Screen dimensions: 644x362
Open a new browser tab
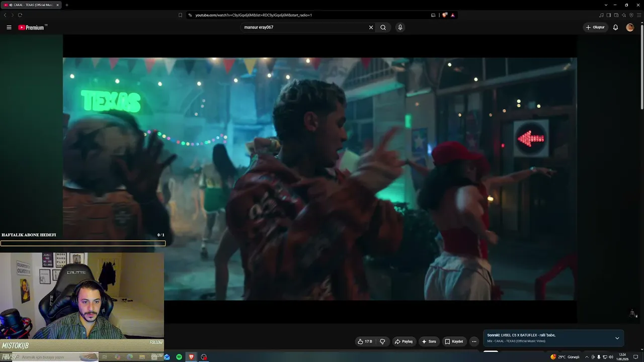point(66,5)
